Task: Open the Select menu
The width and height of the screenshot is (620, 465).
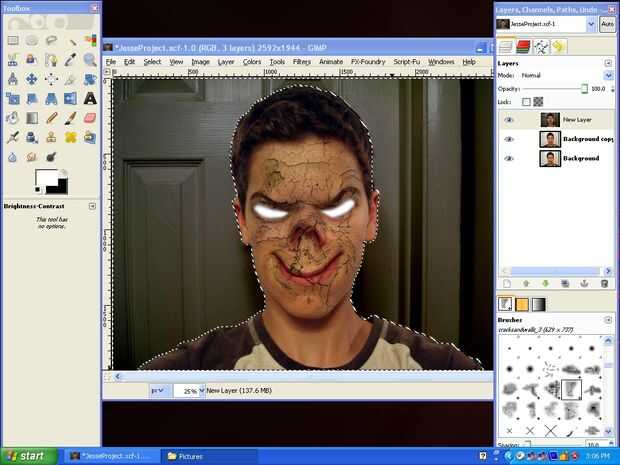Action: coord(152,62)
